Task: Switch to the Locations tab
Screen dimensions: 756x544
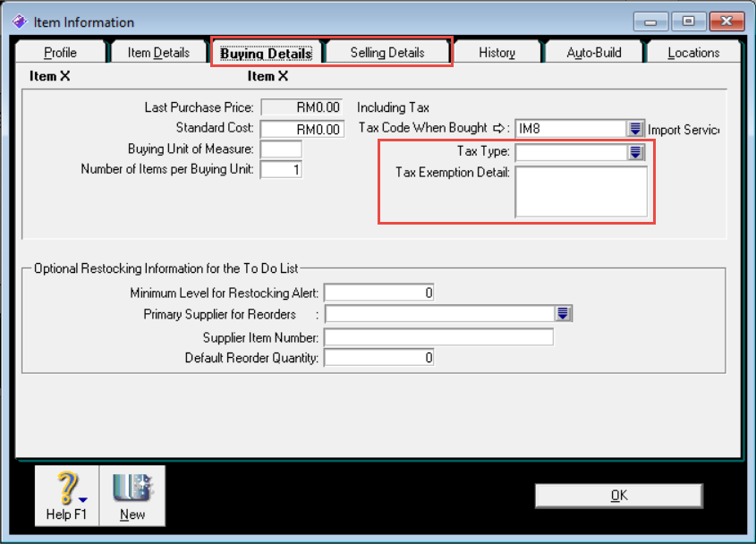Action: (x=693, y=53)
